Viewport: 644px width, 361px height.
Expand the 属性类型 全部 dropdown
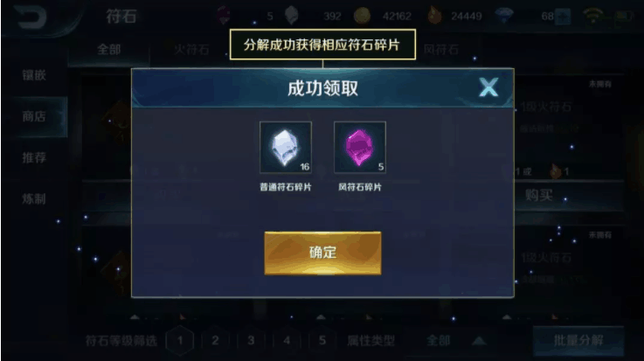452,341
